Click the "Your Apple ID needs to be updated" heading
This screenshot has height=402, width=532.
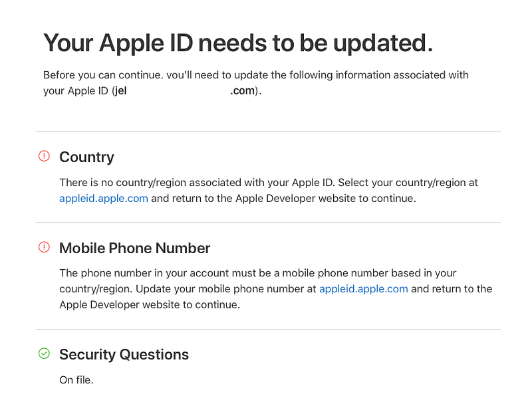pyautogui.click(x=238, y=43)
